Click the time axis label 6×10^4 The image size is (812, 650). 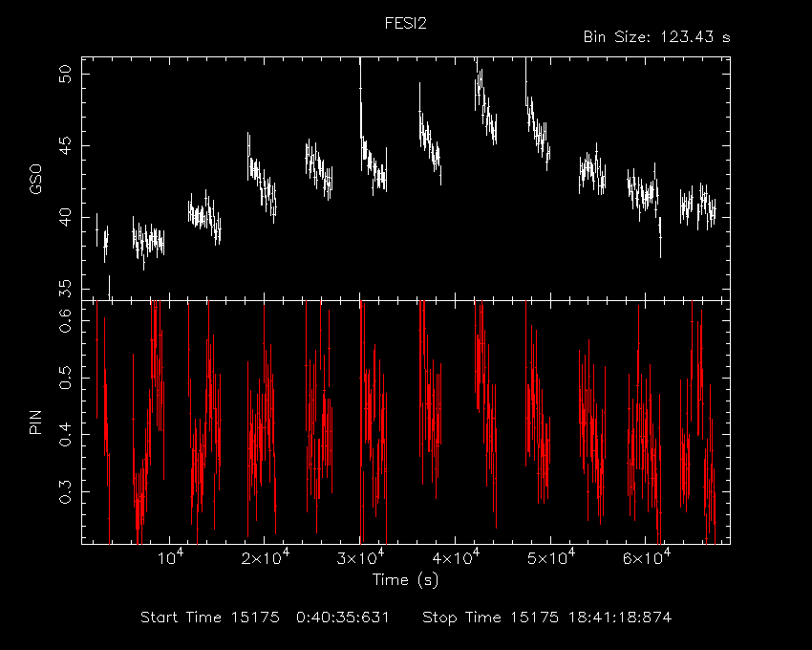point(647,557)
